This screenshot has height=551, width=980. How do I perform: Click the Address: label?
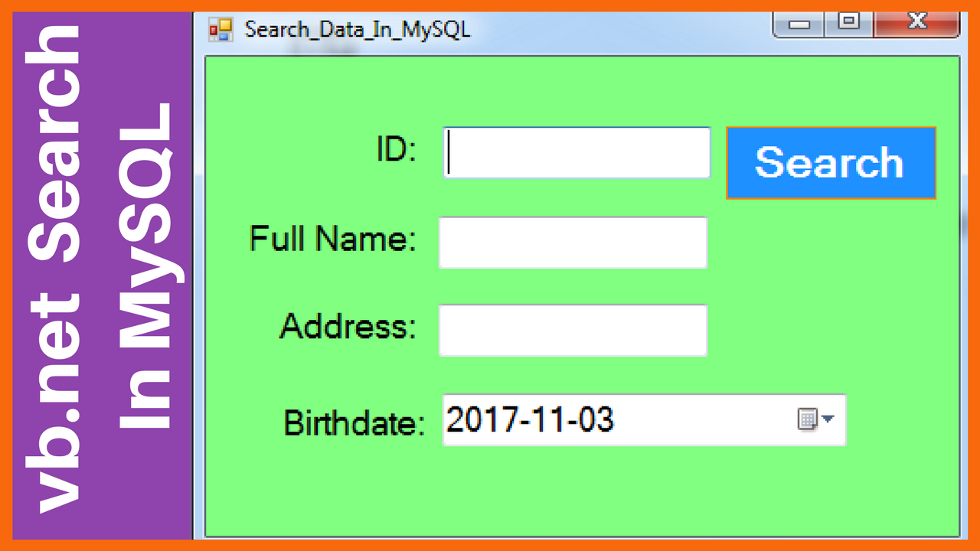pos(348,327)
